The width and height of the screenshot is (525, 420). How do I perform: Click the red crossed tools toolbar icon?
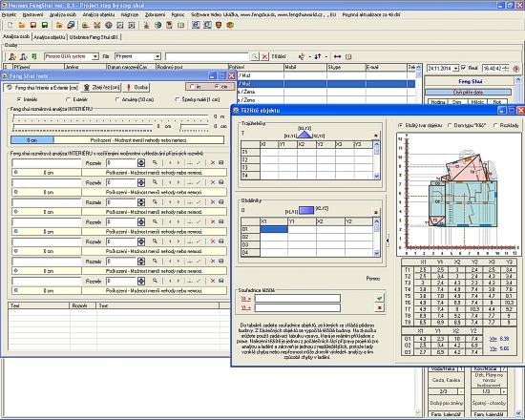(97, 25)
